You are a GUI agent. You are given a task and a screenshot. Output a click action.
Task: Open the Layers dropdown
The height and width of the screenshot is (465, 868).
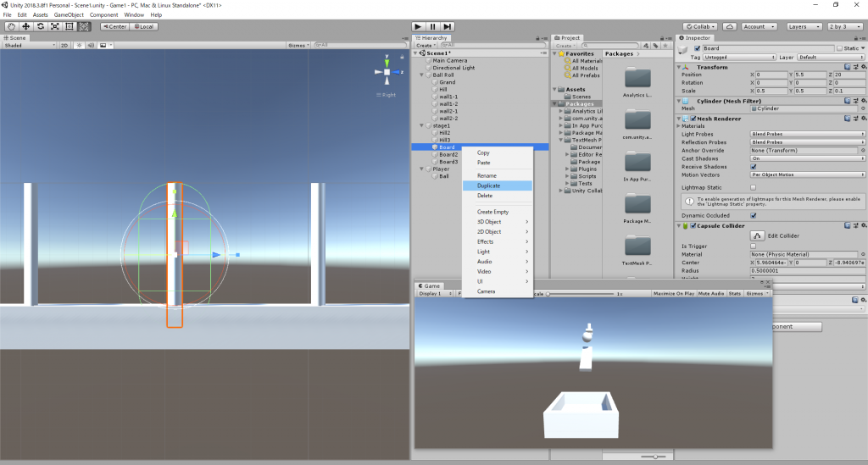coord(804,26)
